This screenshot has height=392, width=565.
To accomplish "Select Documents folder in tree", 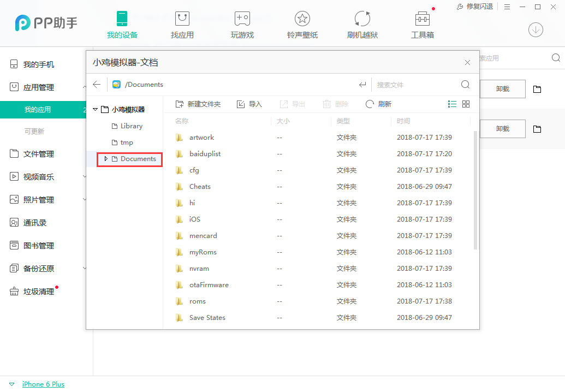I will pyautogui.click(x=134, y=159).
